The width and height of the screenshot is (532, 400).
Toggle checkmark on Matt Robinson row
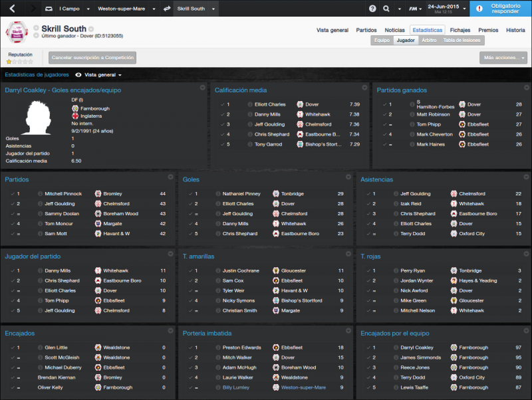(385, 114)
